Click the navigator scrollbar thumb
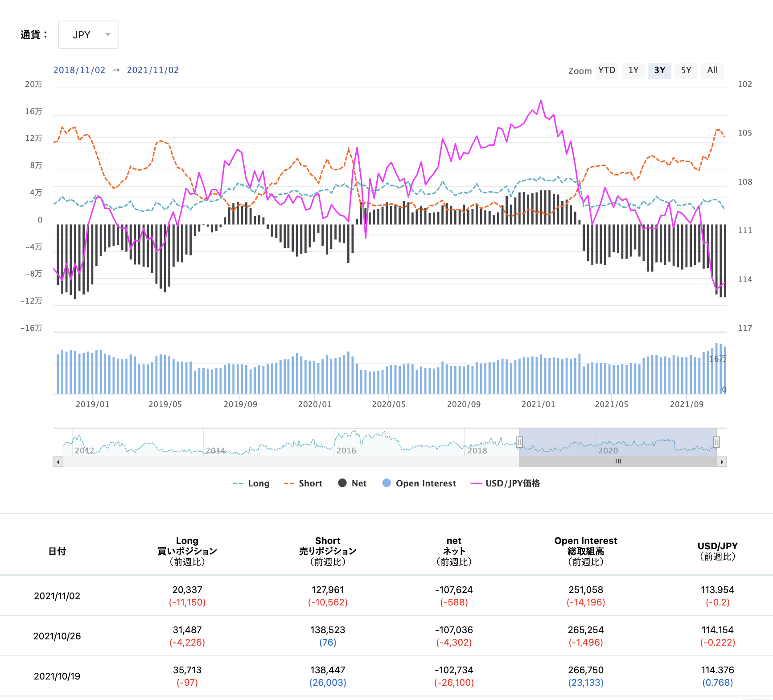The width and height of the screenshot is (773, 700). (618, 462)
